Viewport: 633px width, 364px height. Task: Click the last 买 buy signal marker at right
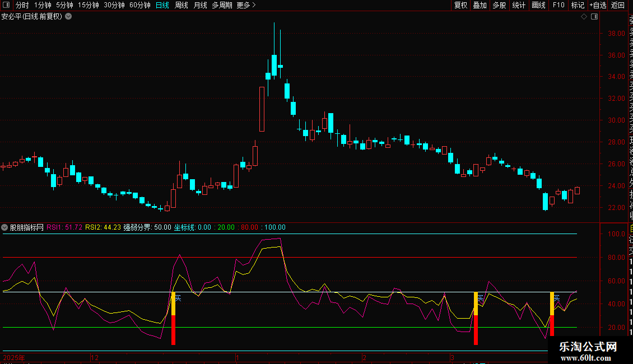(557, 298)
